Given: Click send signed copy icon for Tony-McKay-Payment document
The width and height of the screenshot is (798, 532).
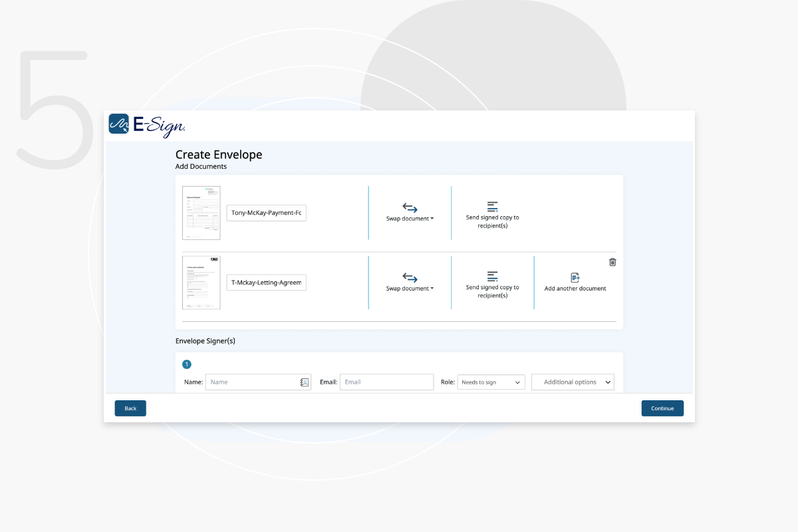Looking at the screenshot, I should click(x=492, y=207).
